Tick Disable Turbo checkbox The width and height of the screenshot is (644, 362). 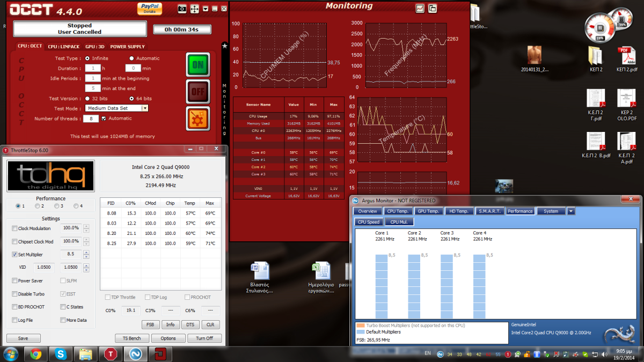click(14, 294)
